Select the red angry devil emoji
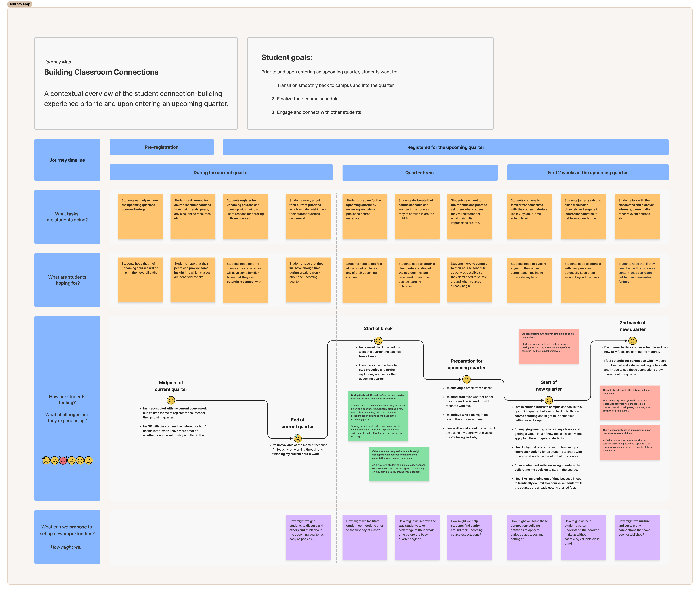Screen dimensions: 700x592 pos(63,460)
